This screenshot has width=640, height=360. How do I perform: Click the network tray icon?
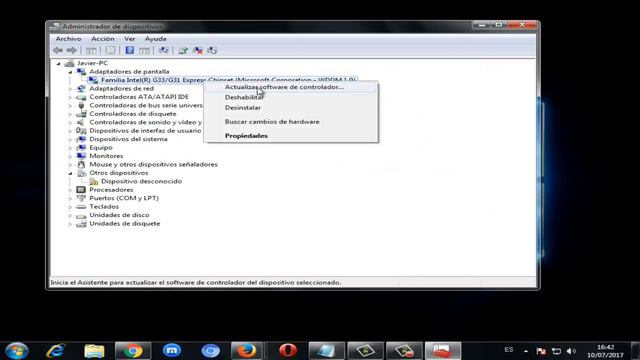(x=556, y=351)
